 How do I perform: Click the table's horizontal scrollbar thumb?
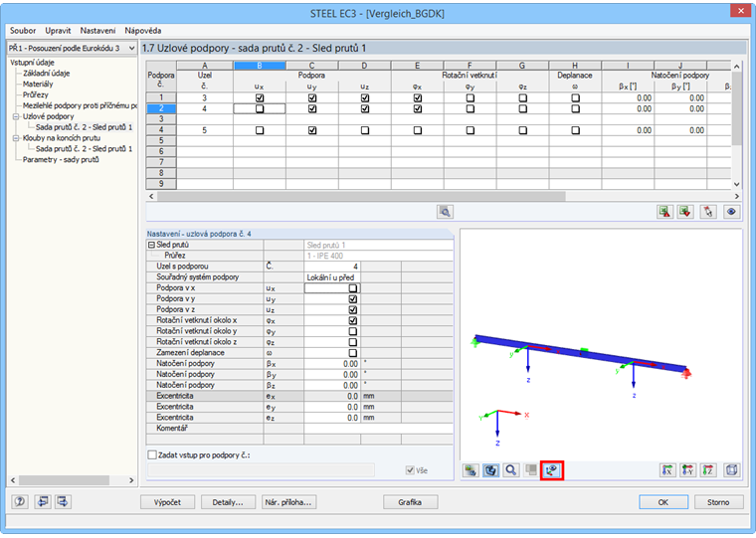[361, 196]
